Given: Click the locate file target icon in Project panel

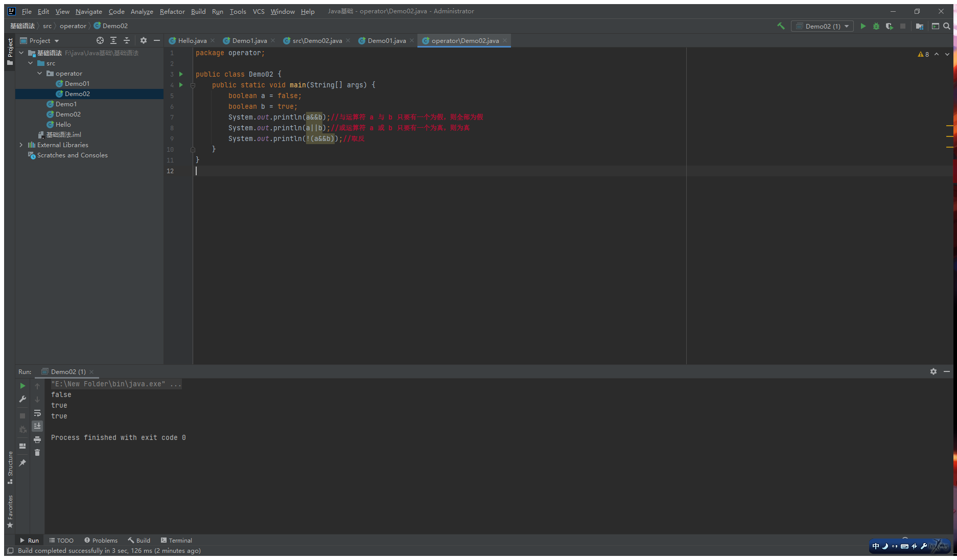Looking at the screenshot, I should tap(100, 40).
